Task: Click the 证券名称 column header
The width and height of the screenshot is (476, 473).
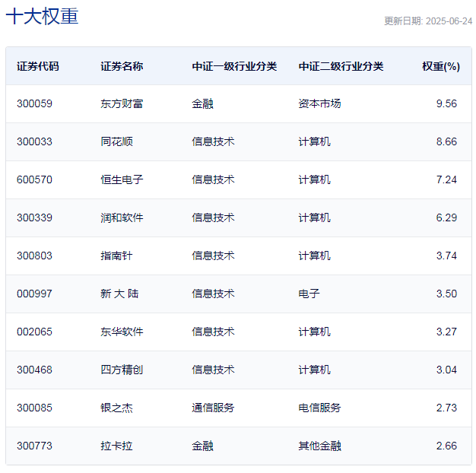Action: coord(122,66)
